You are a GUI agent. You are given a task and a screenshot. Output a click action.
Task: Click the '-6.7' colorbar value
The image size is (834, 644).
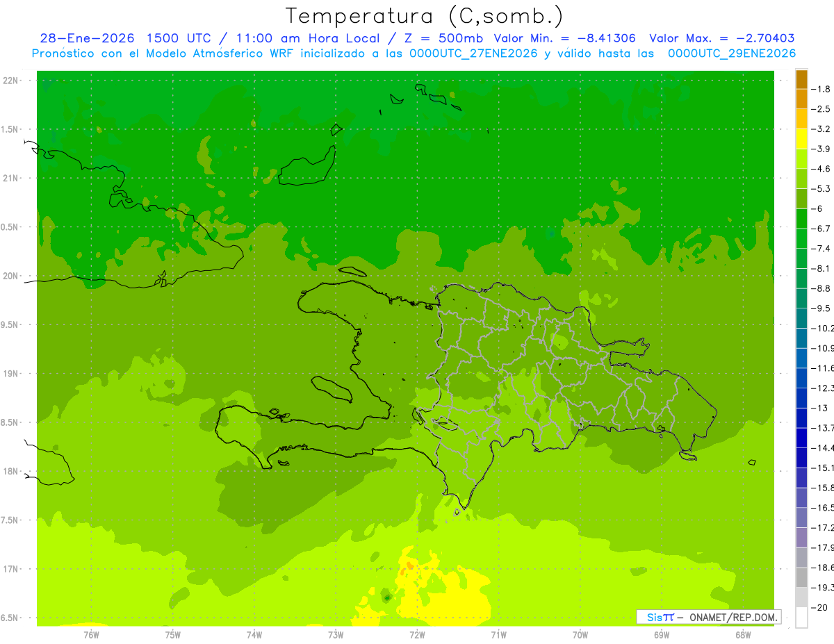coord(821,229)
